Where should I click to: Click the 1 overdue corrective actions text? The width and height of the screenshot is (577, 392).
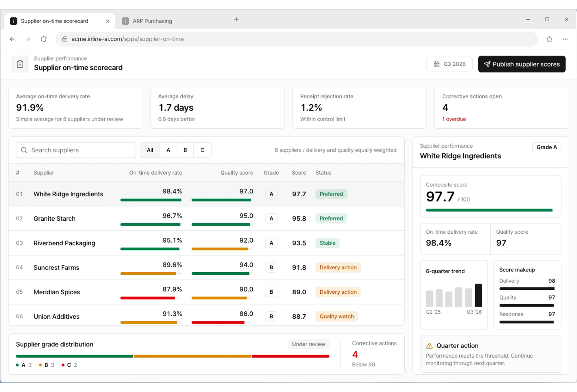coord(454,119)
